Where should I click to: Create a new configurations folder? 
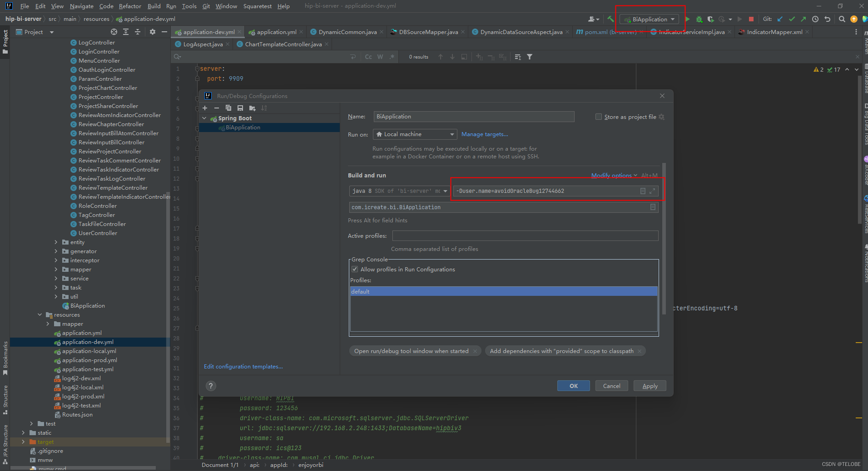(x=252, y=108)
